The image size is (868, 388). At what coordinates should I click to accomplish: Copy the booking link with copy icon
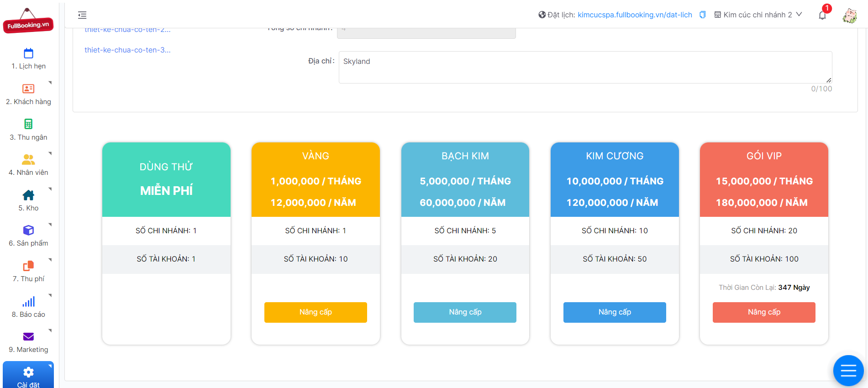[703, 15]
